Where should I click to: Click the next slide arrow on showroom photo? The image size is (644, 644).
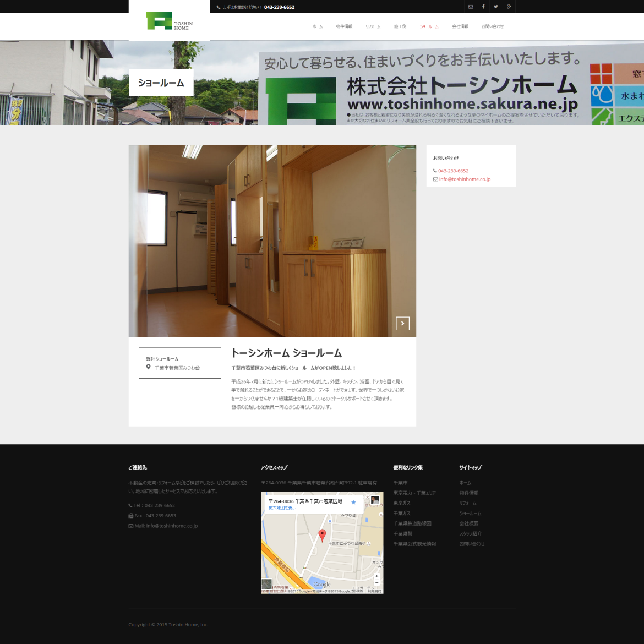(x=402, y=323)
